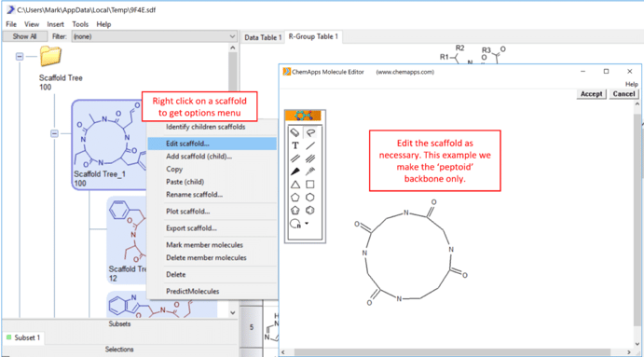644x357 pixels.
Task: Open the Insert menu
Action: pos(55,24)
